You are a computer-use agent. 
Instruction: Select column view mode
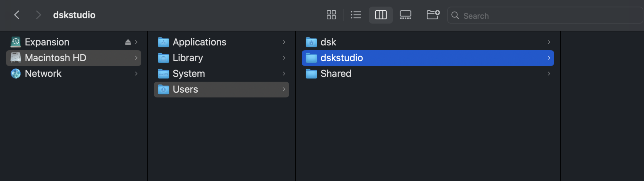(381, 15)
